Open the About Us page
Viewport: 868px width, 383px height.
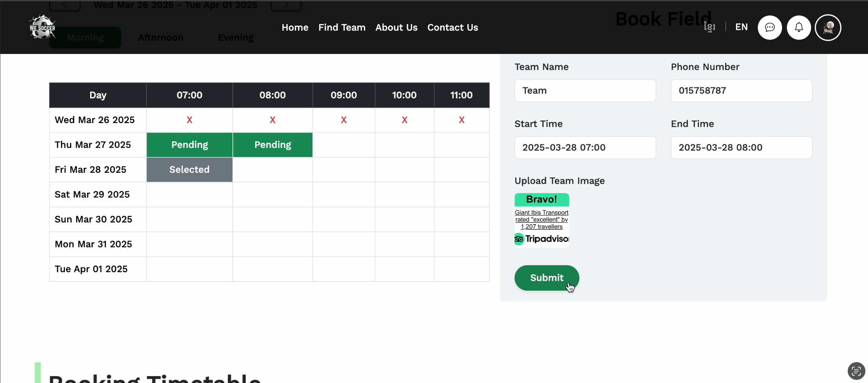[x=396, y=27]
